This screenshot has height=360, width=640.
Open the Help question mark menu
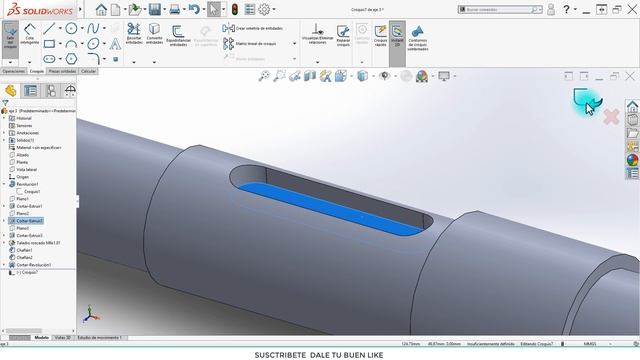pyautogui.click(x=566, y=9)
